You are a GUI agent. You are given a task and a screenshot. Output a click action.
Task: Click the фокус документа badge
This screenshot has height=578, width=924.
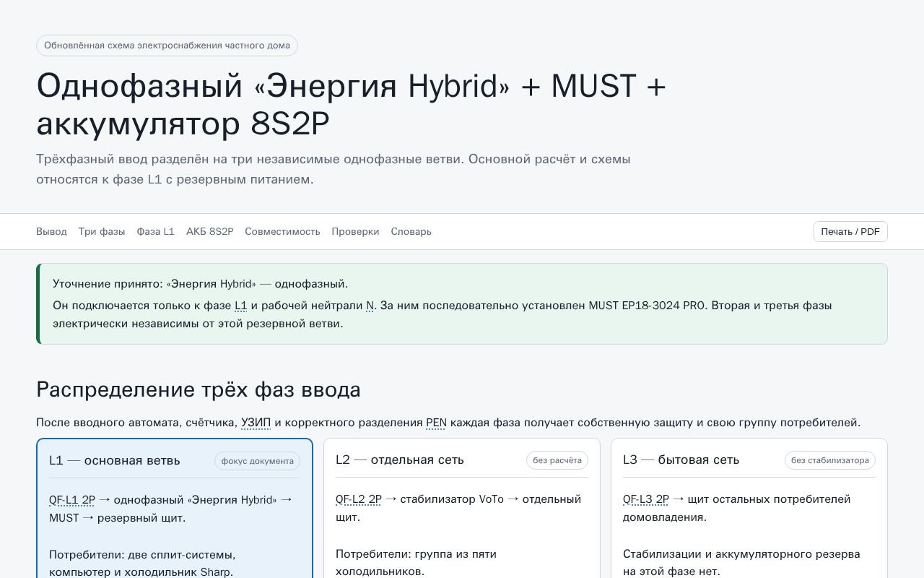point(257,461)
